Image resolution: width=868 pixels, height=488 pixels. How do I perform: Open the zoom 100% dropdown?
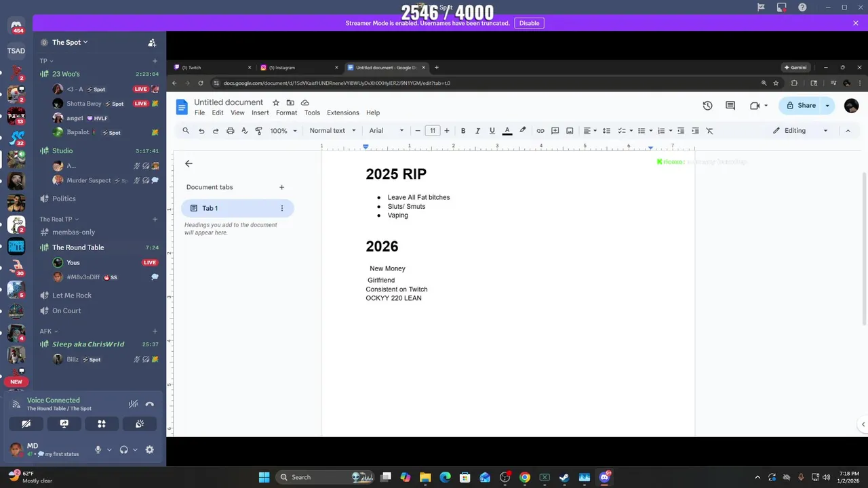pos(283,131)
